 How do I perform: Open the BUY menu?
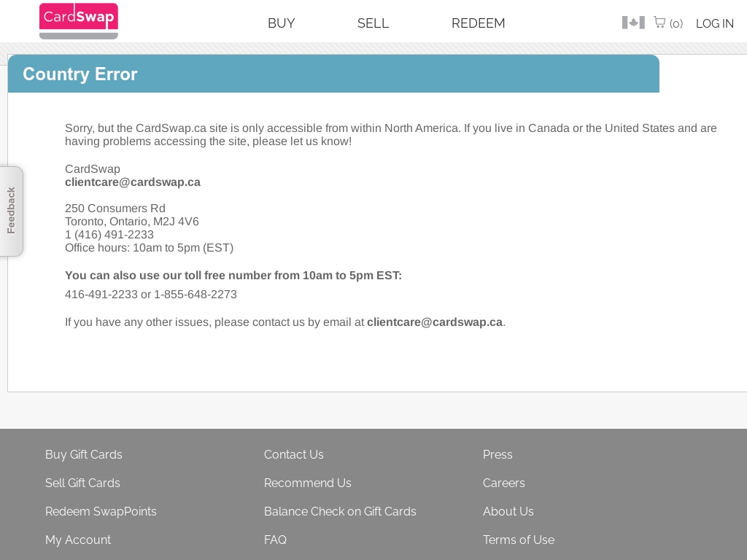point(282,23)
